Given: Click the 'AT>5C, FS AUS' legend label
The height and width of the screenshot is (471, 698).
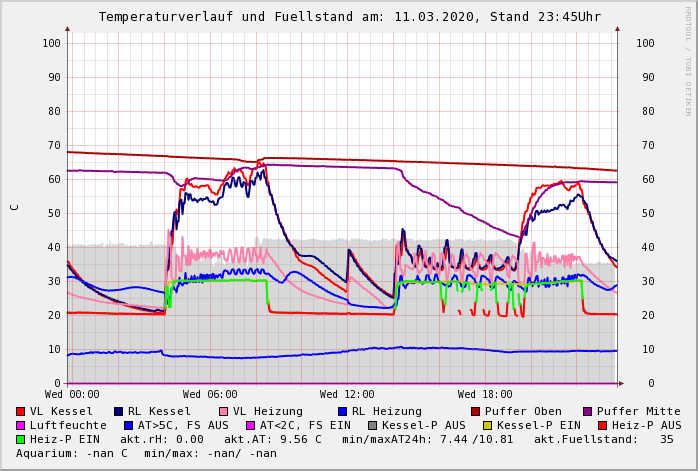Looking at the screenshot, I should [183, 425].
